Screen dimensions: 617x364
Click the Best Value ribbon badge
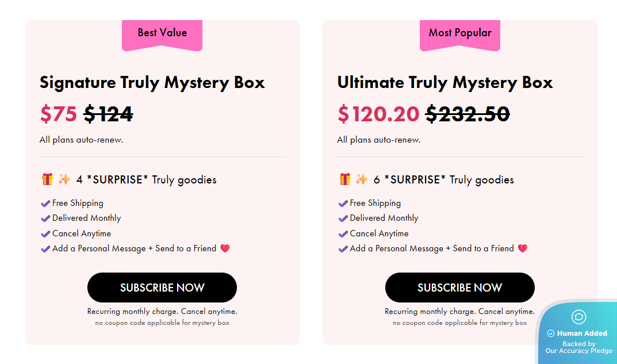point(162,33)
